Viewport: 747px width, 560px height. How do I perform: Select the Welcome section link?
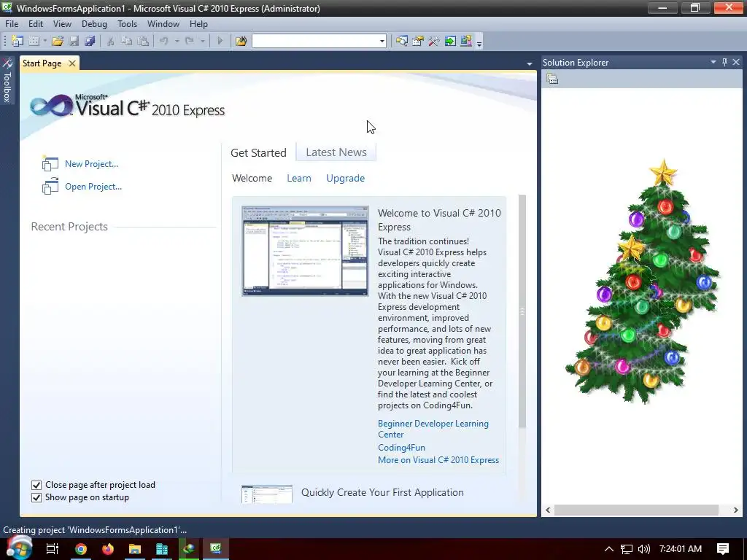[x=252, y=178]
